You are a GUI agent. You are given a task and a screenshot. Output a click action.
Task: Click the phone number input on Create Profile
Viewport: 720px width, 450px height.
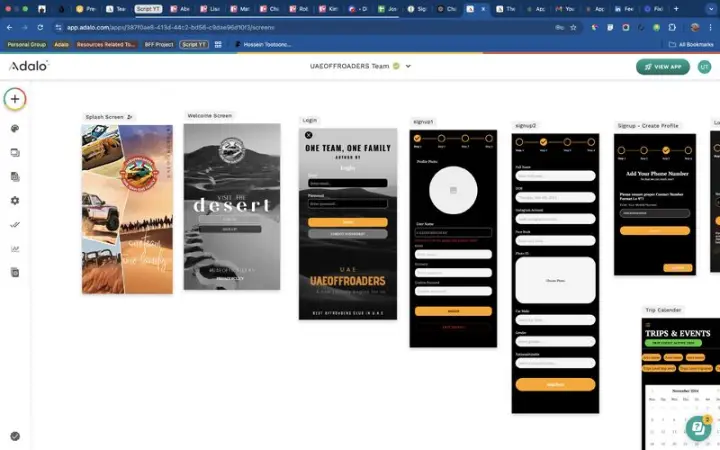654,213
